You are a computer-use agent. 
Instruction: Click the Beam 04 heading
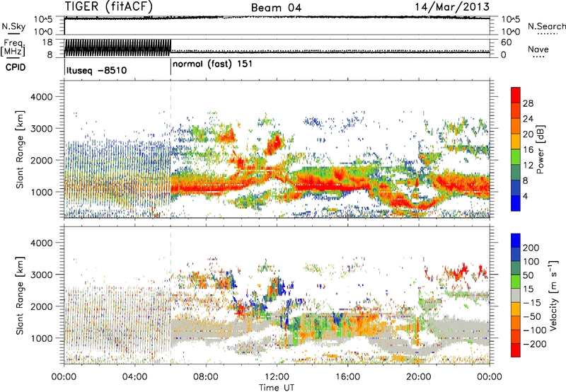276,8
